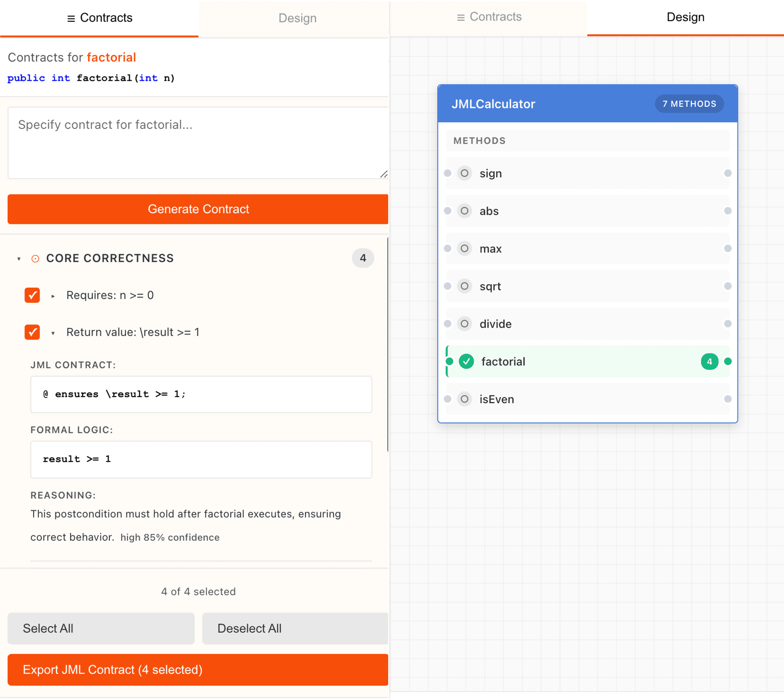This screenshot has width=784, height=700.
Task: Click the green 4 badge on factorial row
Action: pos(709,361)
